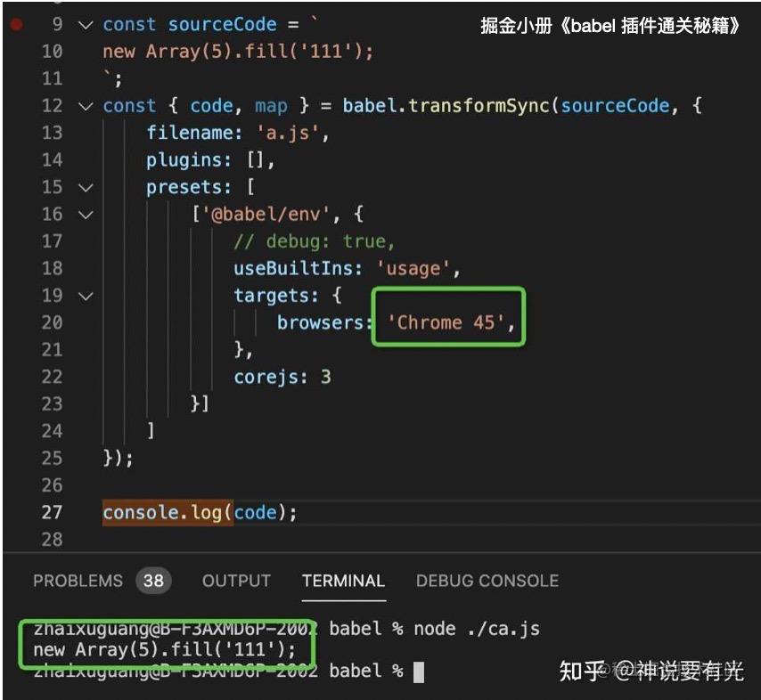This screenshot has height=700, width=761.
Task: Click line number 27 in gutter
Action: pyautogui.click(x=52, y=512)
